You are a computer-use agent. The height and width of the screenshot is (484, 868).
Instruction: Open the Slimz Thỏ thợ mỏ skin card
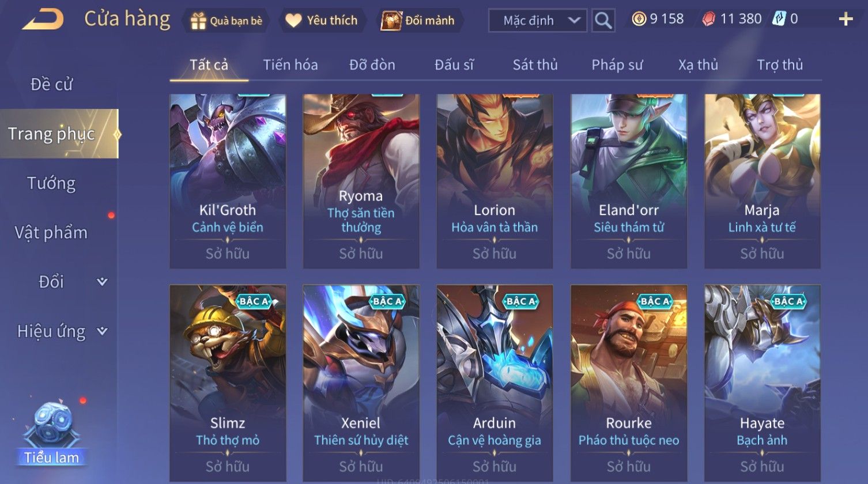(x=228, y=383)
